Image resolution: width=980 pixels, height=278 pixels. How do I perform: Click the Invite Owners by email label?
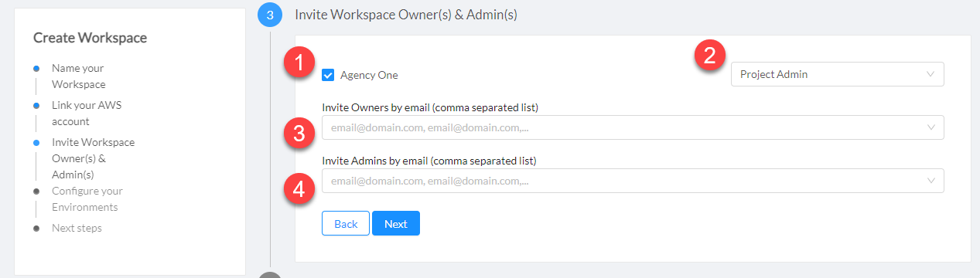click(x=430, y=107)
